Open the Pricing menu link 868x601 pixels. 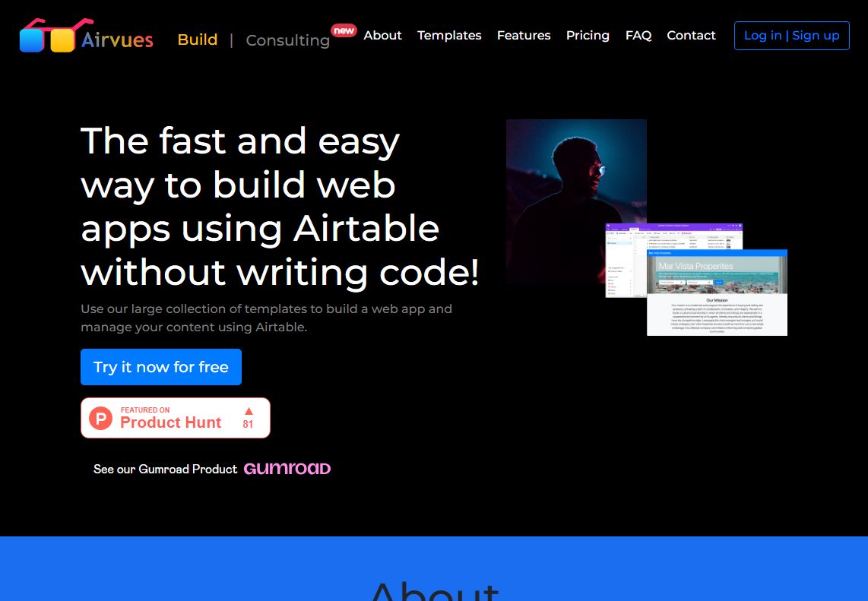(588, 36)
